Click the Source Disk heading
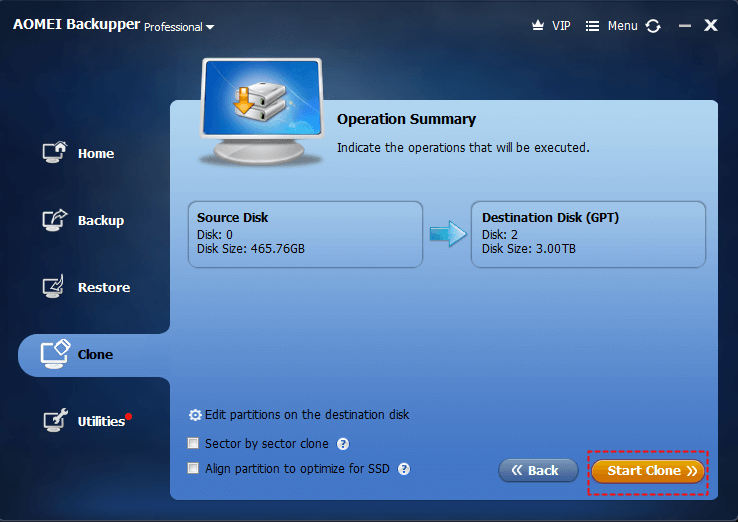The width and height of the screenshot is (738, 522). pyautogui.click(x=233, y=217)
